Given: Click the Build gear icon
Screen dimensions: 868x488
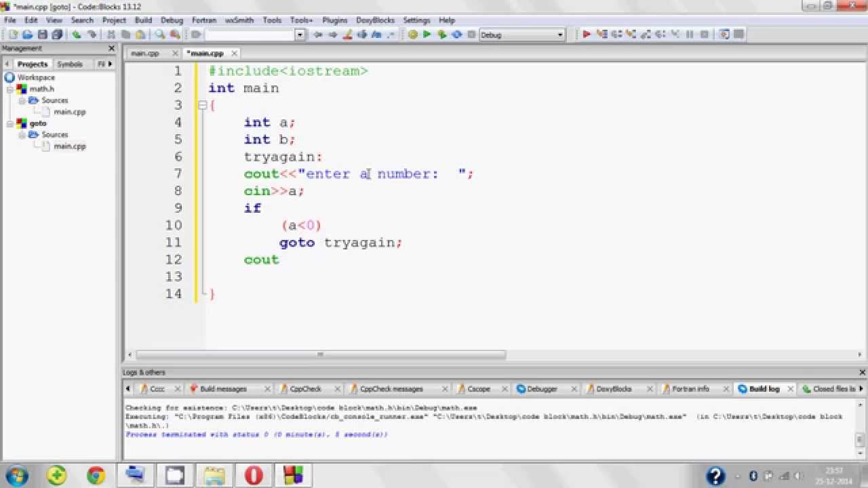Looking at the screenshot, I should point(413,35).
